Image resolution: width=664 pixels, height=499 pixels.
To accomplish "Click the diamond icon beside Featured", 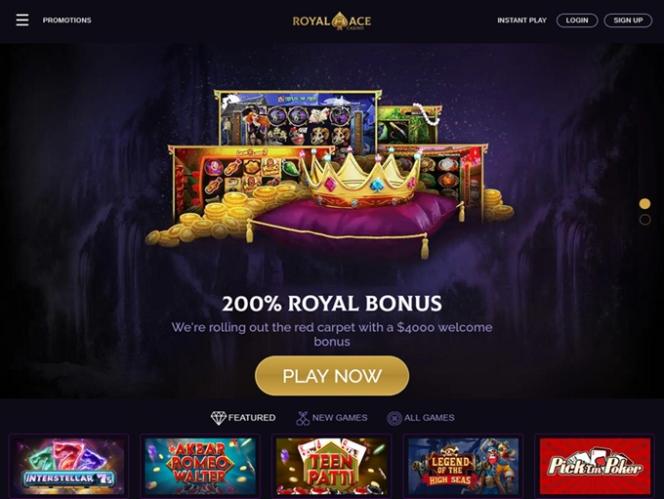I will [x=219, y=418].
